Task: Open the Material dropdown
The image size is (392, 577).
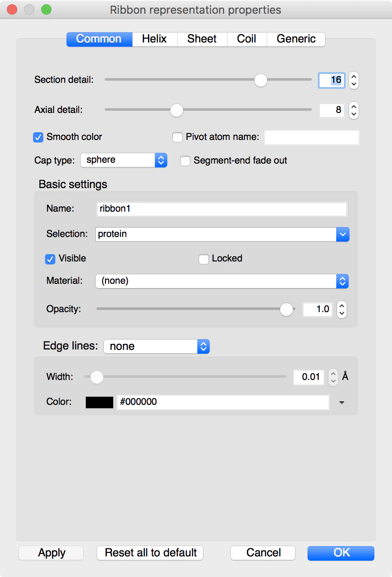Action: (x=222, y=281)
